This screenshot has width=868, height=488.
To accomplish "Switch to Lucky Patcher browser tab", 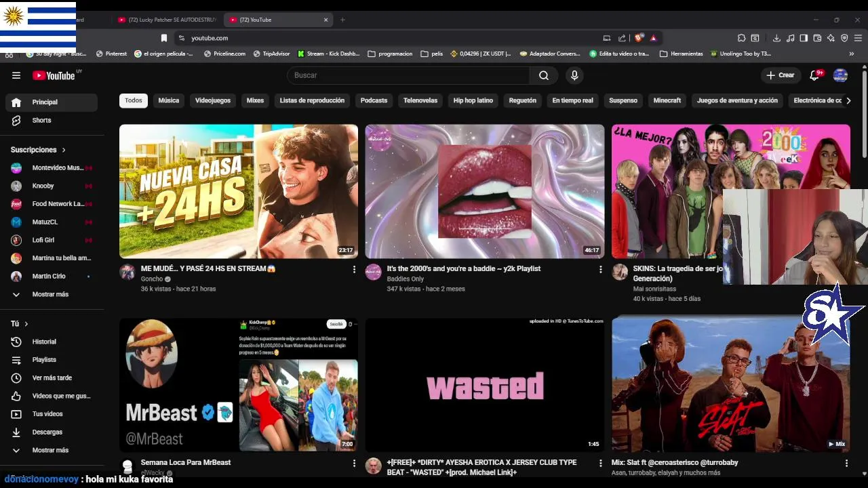I will pos(166,20).
